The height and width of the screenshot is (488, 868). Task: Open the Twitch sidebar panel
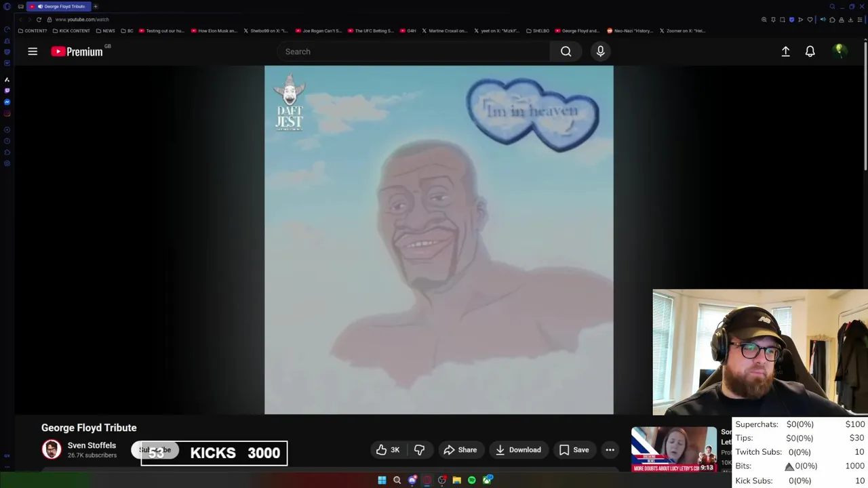click(x=7, y=91)
